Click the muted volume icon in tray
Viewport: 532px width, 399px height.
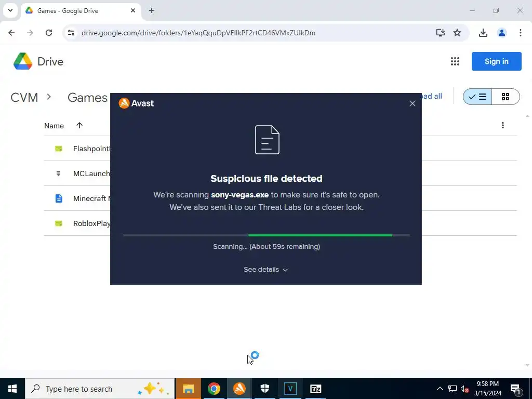tap(465, 389)
